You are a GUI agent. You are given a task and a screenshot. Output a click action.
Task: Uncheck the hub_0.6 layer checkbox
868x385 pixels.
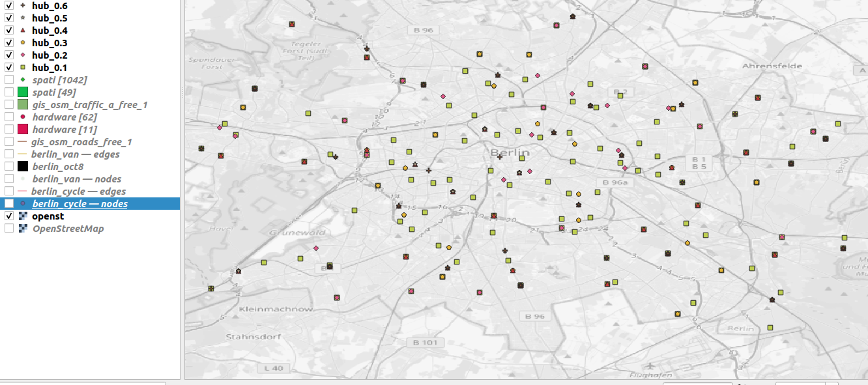pos(9,6)
